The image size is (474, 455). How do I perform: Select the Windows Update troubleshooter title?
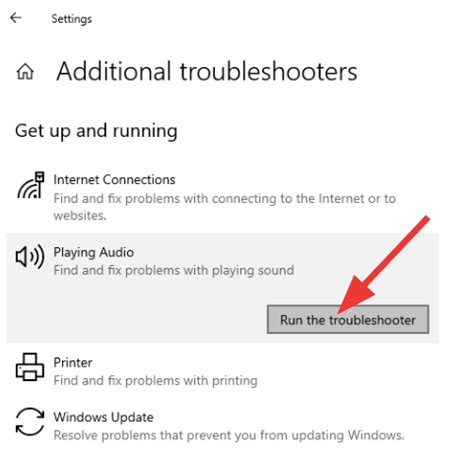pyautogui.click(x=103, y=417)
